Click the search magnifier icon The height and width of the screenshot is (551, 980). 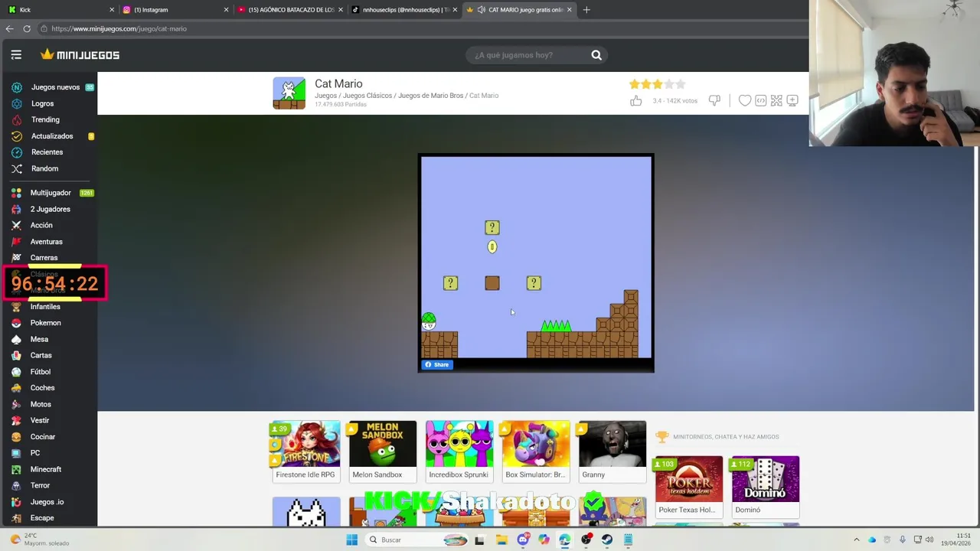pos(596,55)
